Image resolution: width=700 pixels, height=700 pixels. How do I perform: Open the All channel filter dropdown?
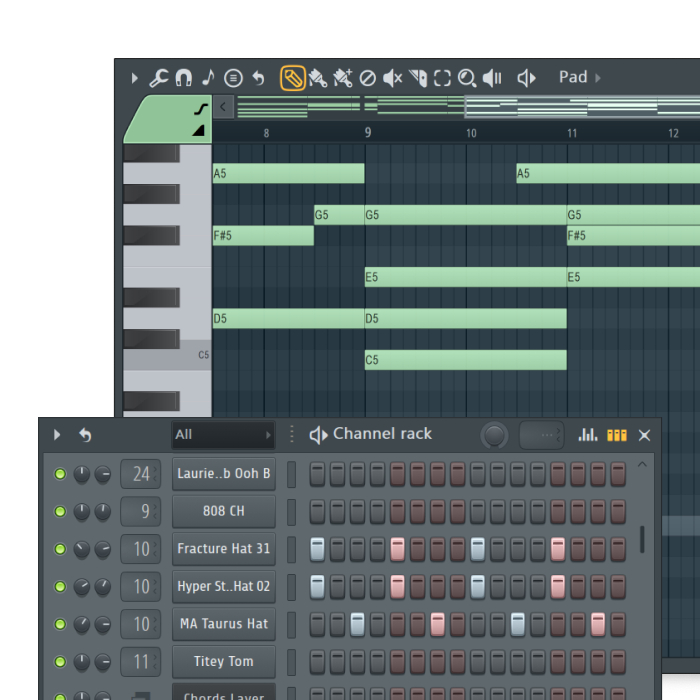point(222,435)
